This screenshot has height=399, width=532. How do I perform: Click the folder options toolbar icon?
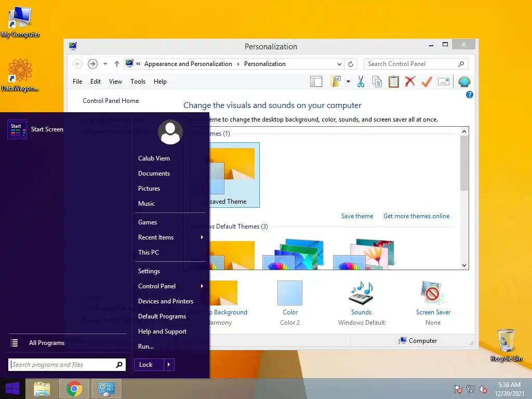(x=336, y=82)
